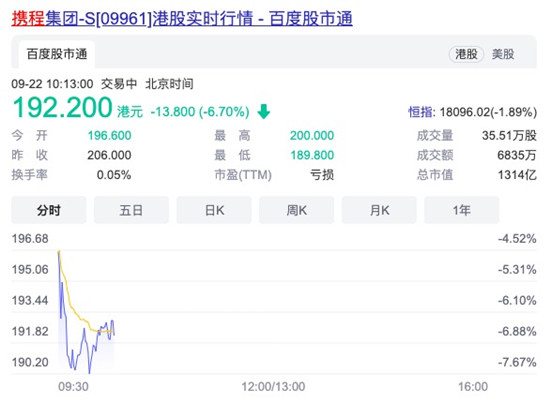The width and height of the screenshot is (550, 402).
Task: Click the 成交额 value 6835万
Action: 517,155
